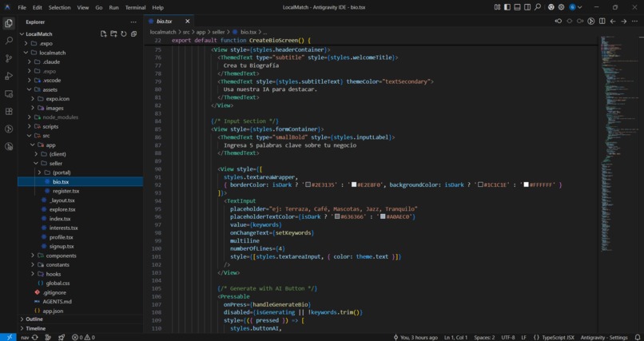Click the #636366 color swatch on line 96

tap(337, 216)
